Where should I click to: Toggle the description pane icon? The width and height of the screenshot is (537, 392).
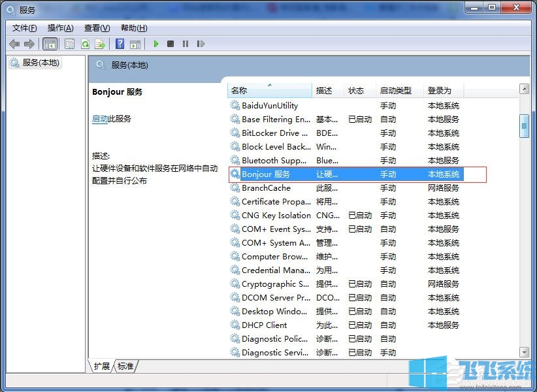135,44
